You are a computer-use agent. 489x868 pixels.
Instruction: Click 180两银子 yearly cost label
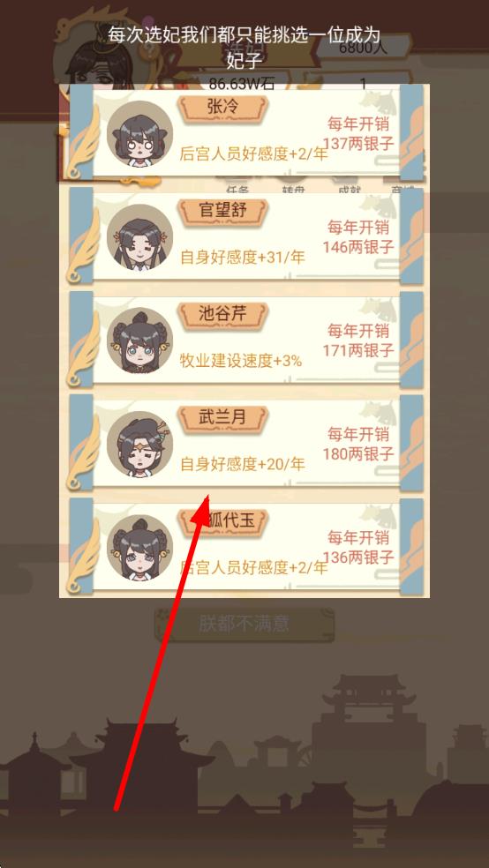(x=359, y=454)
